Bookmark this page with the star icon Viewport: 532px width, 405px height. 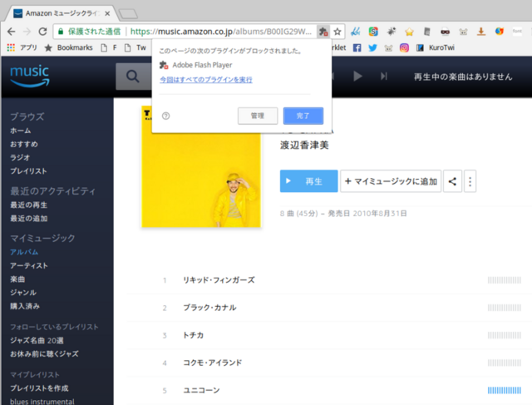coord(337,32)
